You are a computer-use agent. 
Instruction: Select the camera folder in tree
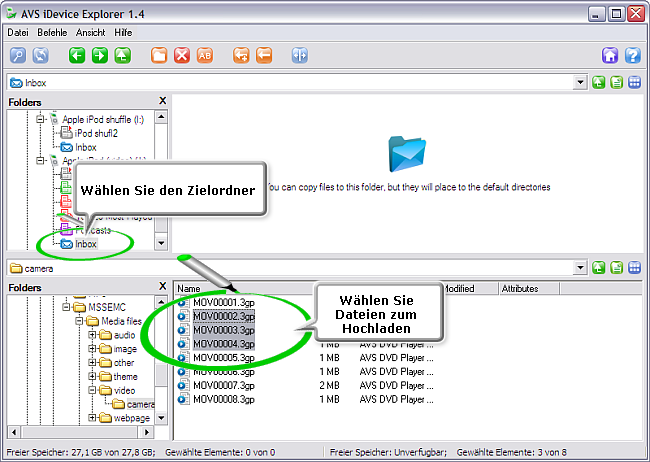[x=141, y=404]
